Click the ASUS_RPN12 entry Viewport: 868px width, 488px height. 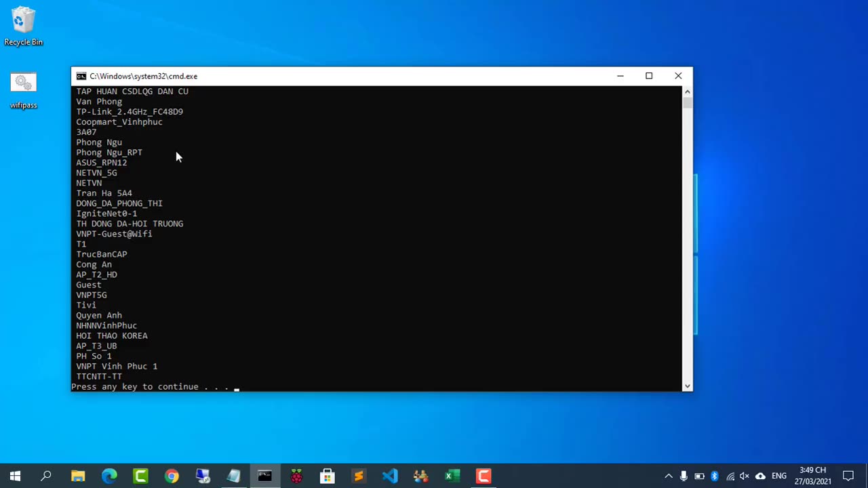[102, 163]
